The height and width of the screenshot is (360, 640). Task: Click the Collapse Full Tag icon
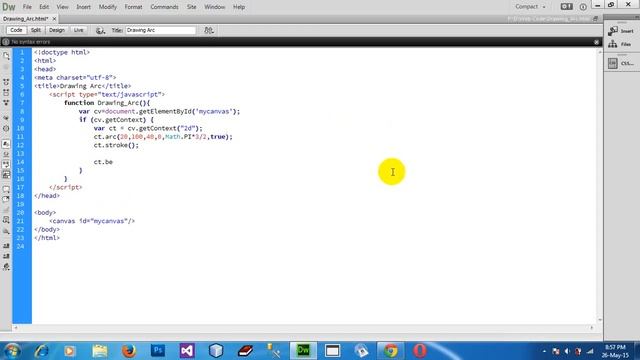[x=6, y=82]
